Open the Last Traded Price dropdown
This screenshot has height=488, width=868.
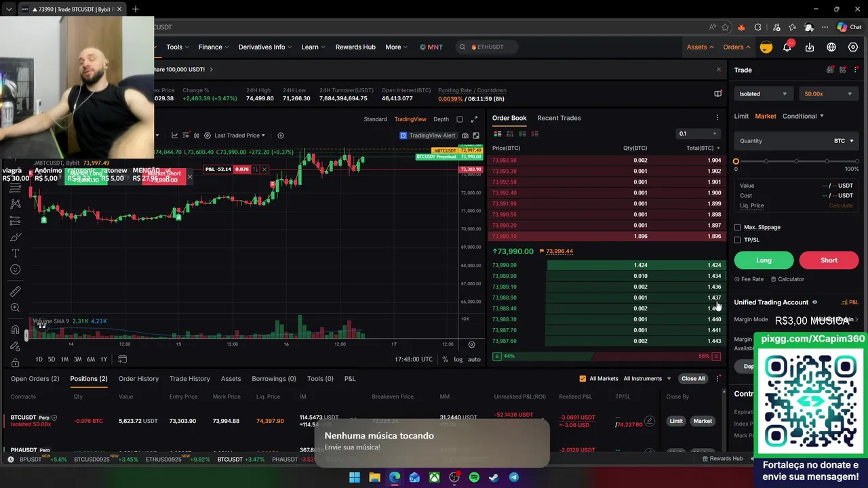(x=239, y=136)
